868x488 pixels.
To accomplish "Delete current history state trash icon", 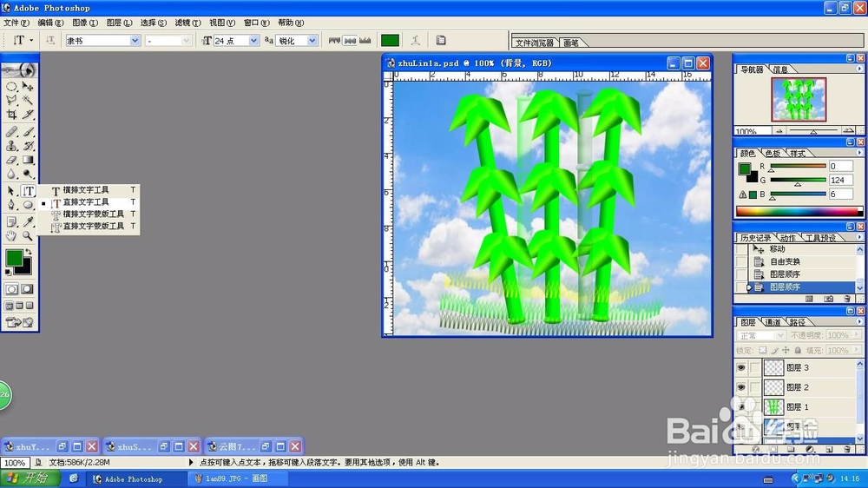I will click(847, 299).
